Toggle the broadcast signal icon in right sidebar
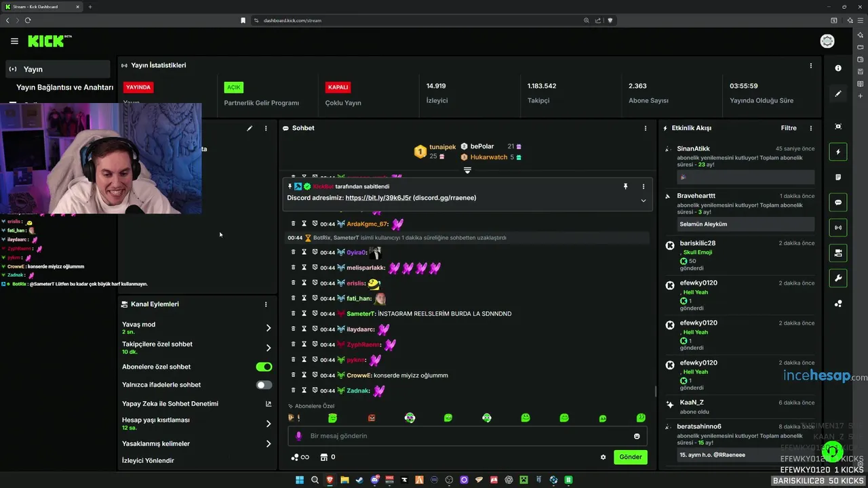The width and height of the screenshot is (868, 488). coord(838,228)
